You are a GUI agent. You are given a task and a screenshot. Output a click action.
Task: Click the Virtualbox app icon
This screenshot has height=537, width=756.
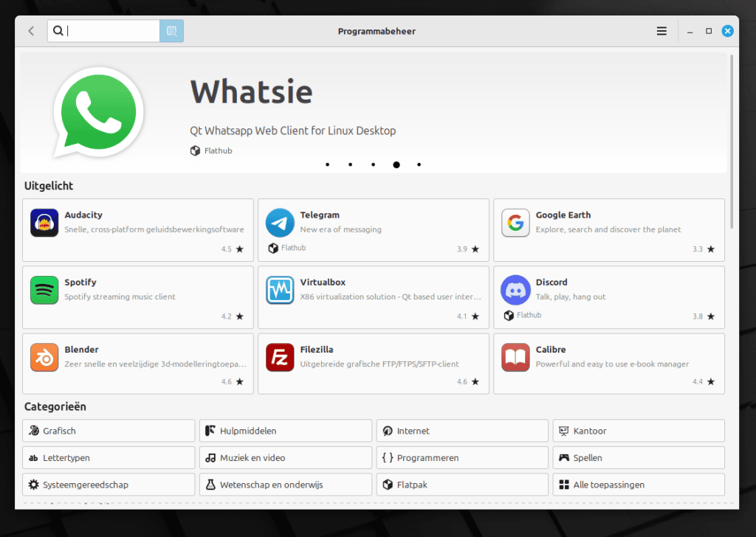[280, 289]
